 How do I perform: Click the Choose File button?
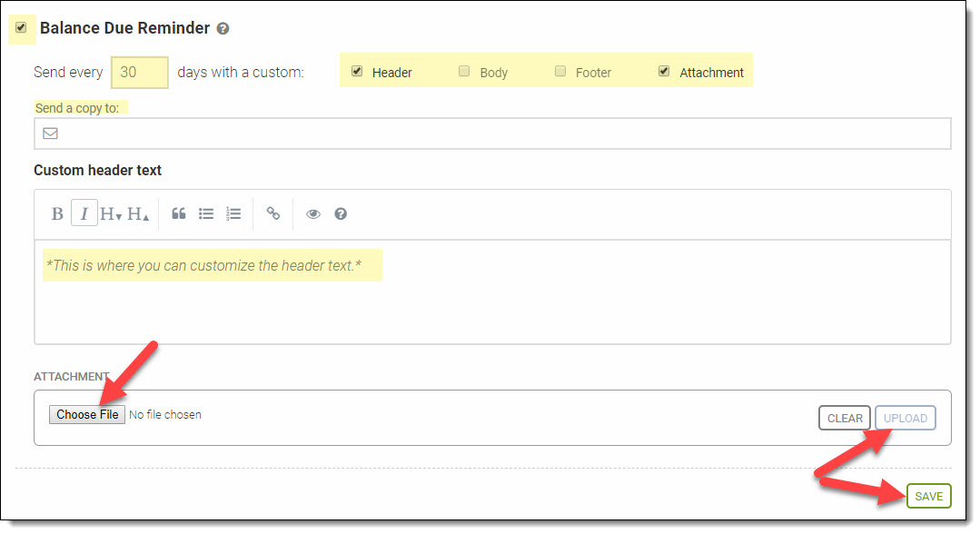(x=87, y=415)
